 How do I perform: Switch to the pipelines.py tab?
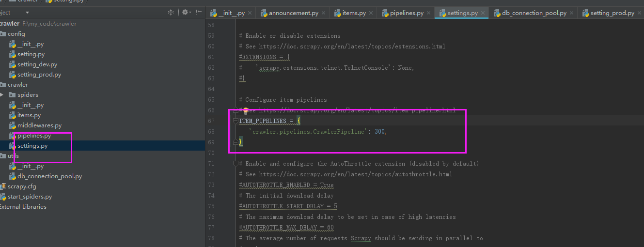click(407, 13)
